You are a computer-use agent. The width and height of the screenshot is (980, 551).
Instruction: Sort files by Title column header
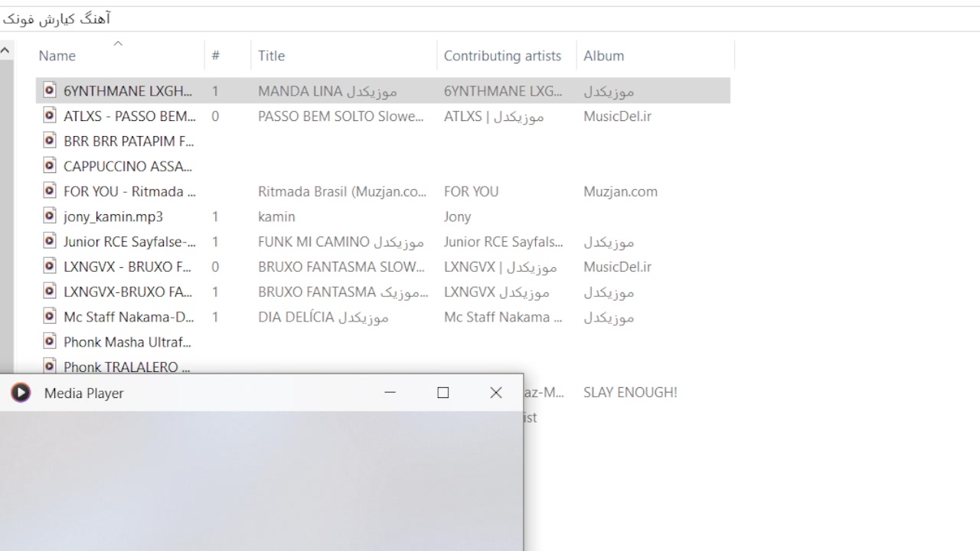point(271,56)
